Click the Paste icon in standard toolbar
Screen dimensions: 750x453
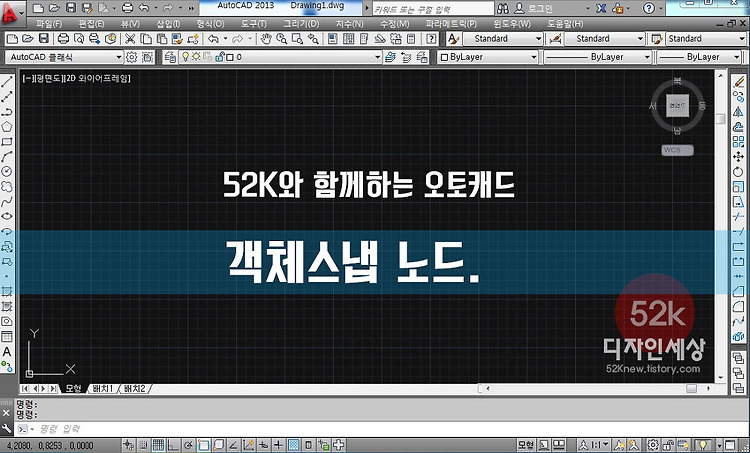162,39
